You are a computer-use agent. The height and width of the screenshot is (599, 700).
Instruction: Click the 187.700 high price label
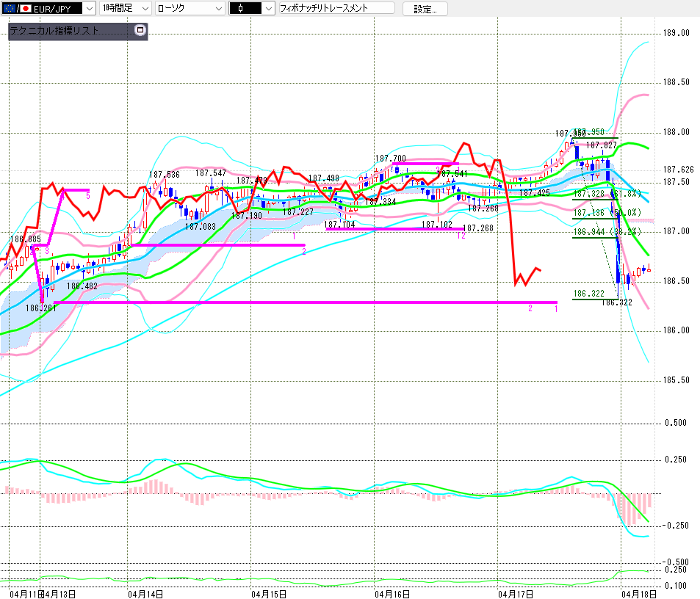[x=390, y=159]
